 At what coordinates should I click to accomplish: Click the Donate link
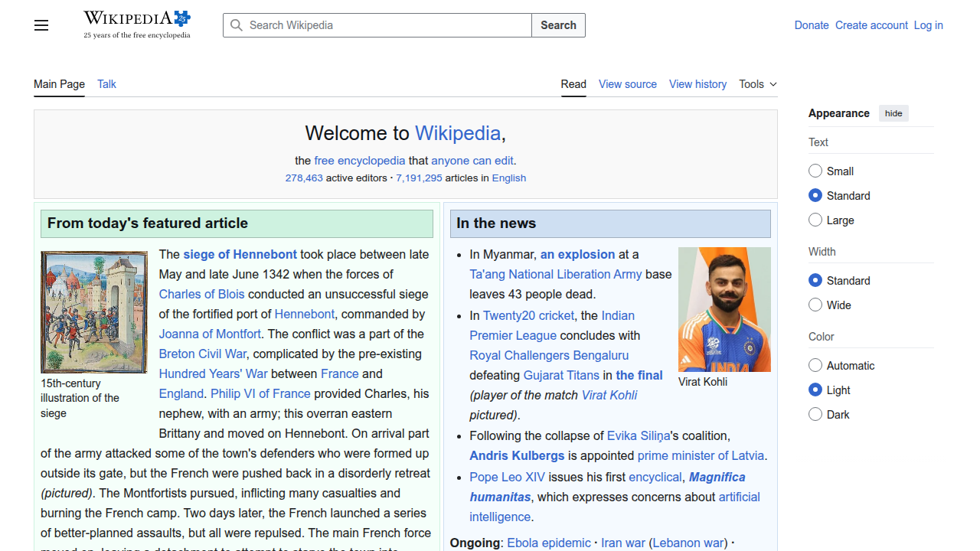coord(812,25)
